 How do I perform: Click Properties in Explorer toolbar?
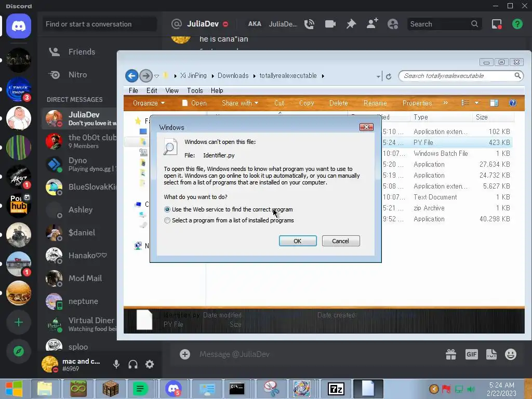(x=417, y=103)
